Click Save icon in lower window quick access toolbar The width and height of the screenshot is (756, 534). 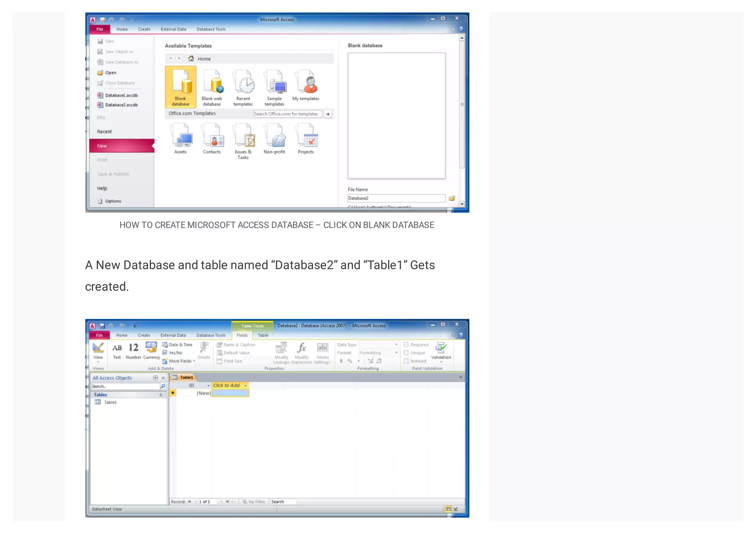click(x=102, y=326)
